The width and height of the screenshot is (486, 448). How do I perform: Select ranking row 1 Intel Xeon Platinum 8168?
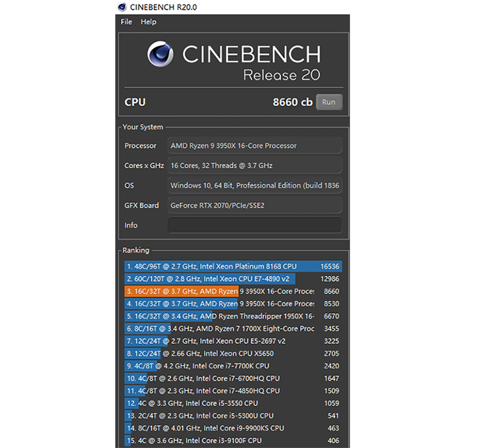click(x=233, y=266)
